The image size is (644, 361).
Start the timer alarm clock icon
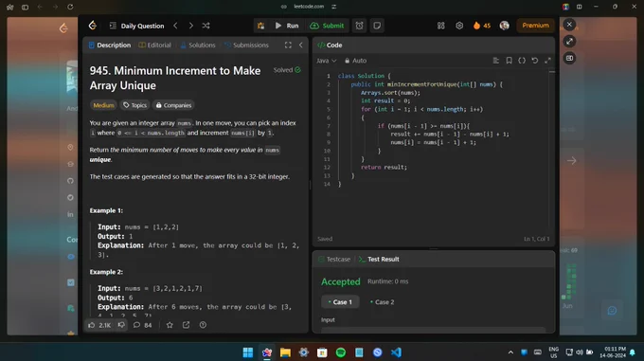(359, 26)
